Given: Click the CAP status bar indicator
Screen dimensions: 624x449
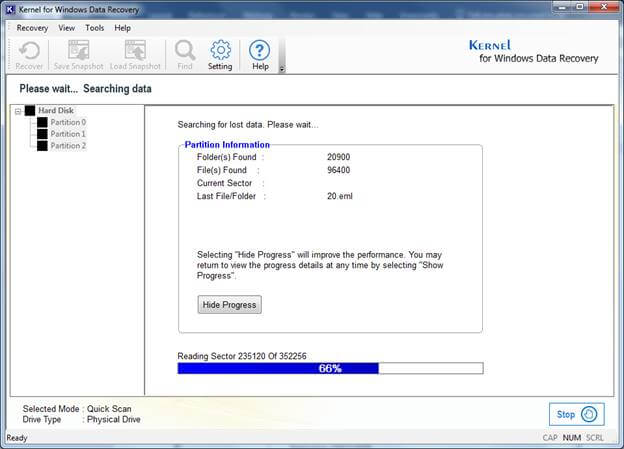Looking at the screenshot, I should point(550,438).
